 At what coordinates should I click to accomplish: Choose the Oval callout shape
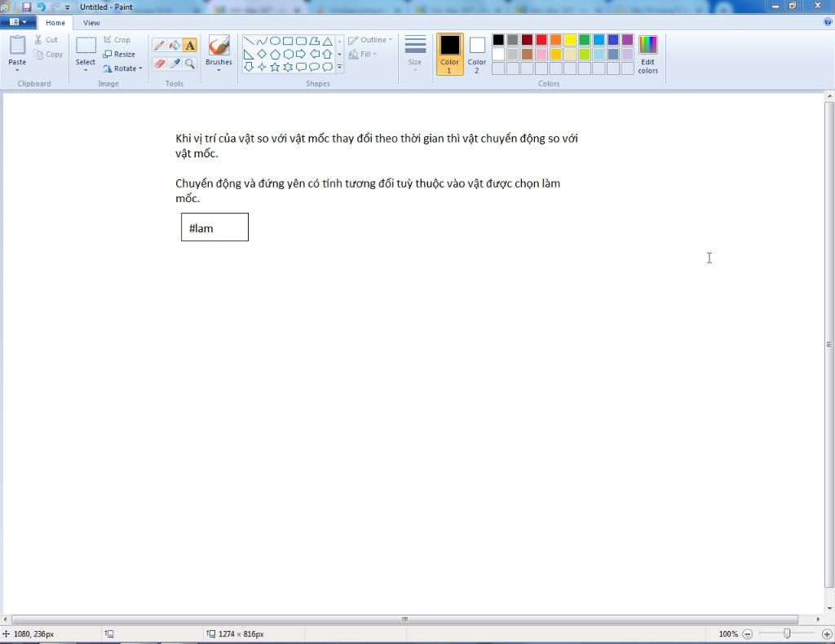314,67
